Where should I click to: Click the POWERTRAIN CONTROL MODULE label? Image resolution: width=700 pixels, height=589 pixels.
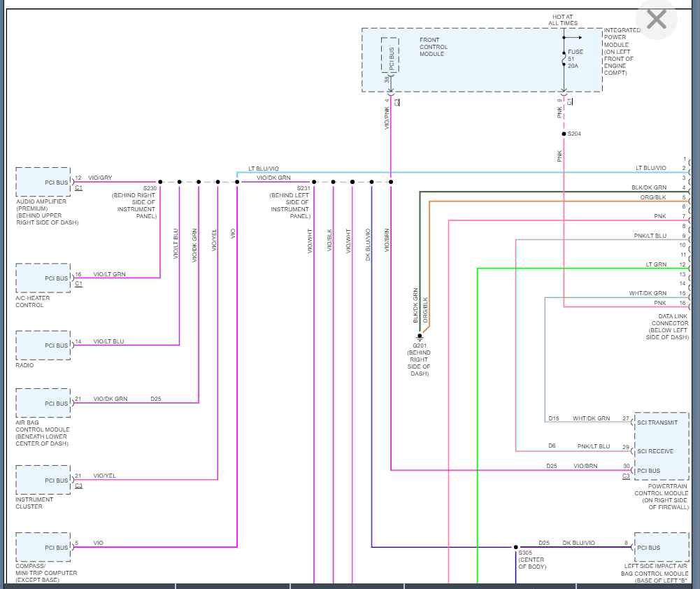coord(661,497)
